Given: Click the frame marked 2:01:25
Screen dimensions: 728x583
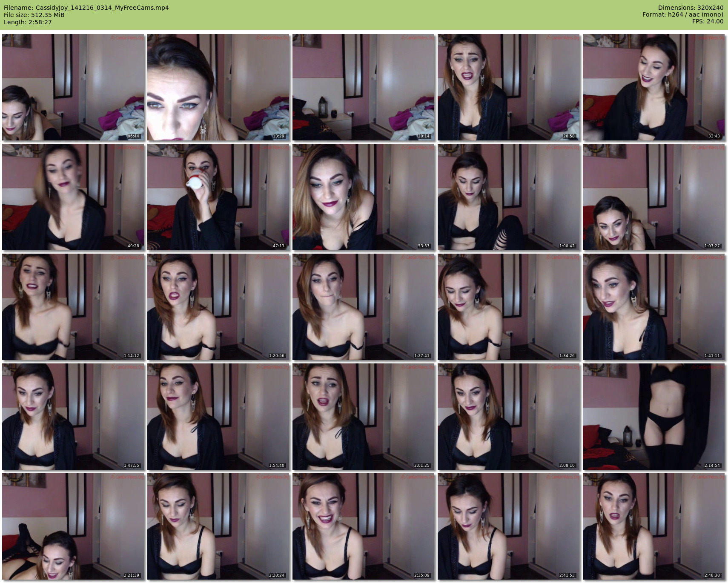Looking at the screenshot, I should pyautogui.click(x=364, y=417).
